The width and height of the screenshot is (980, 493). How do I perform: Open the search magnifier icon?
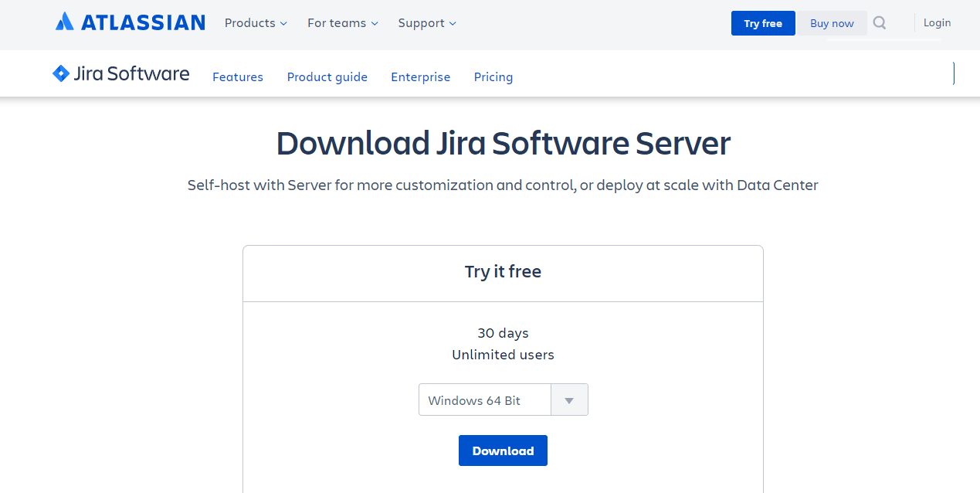880,23
